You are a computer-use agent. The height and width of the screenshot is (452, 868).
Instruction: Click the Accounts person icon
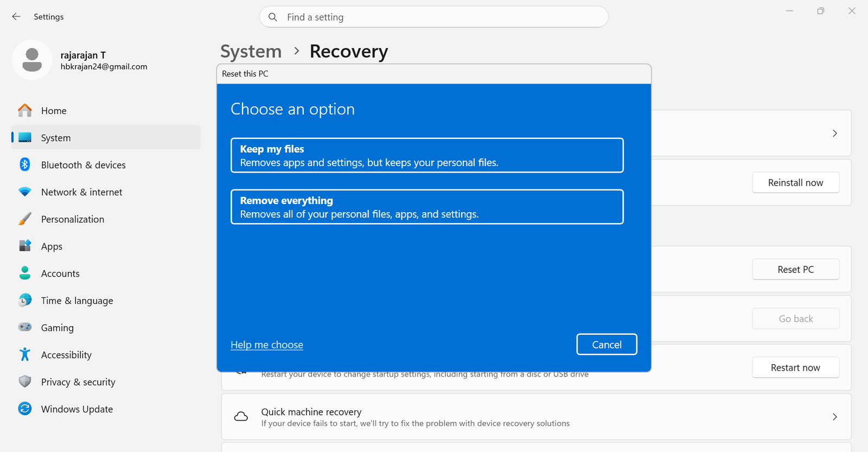(25, 273)
